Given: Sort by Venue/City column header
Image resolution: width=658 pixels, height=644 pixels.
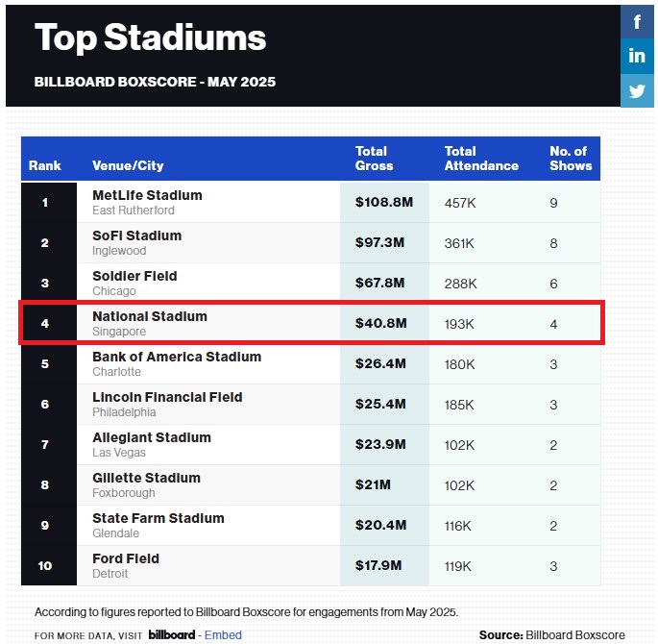Looking at the screenshot, I should [128, 165].
